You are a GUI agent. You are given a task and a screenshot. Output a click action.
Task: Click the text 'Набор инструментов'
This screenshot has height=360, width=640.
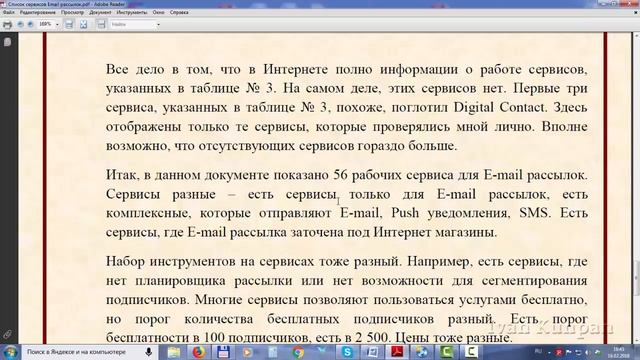(170, 262)
